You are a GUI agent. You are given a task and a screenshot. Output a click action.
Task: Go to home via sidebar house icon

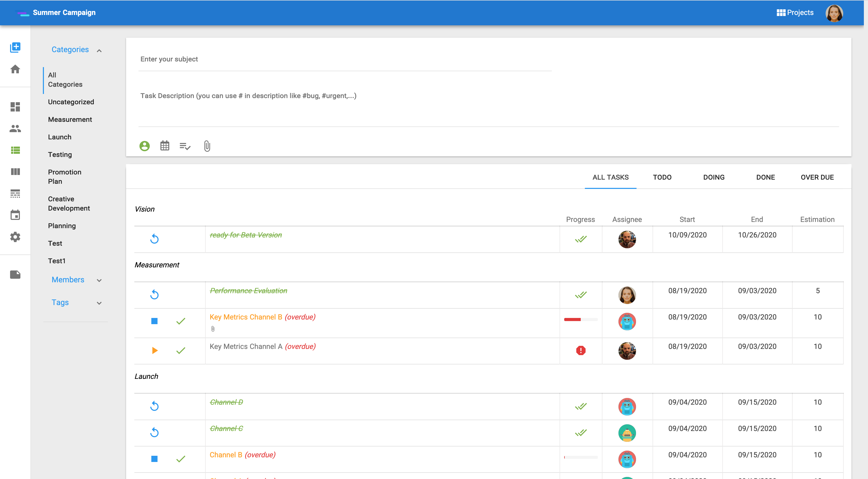(15, 69)
